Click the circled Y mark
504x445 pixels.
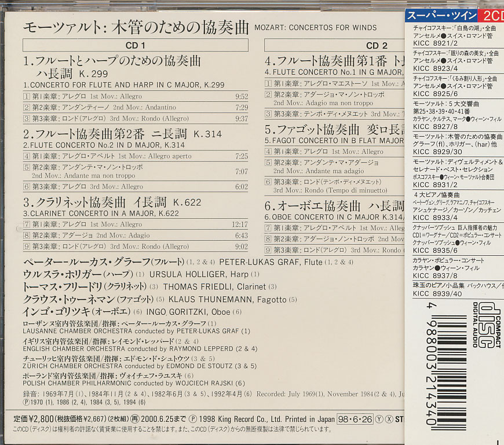click(379, 419)
